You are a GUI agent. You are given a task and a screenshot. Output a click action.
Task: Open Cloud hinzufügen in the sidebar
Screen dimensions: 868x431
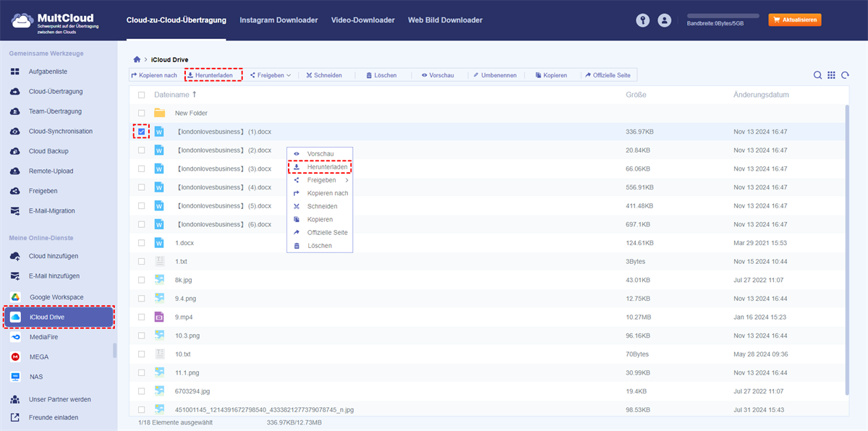(54, 256)
